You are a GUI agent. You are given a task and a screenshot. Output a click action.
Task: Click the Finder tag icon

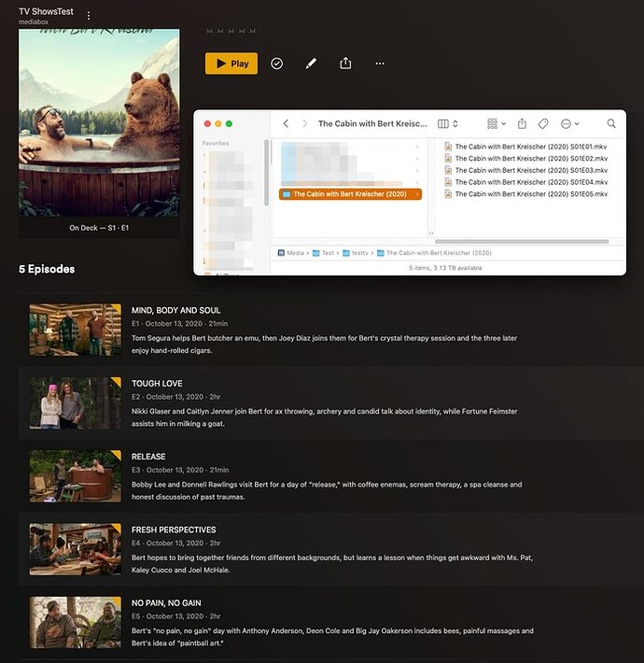pyautogui.click(x=543, y=123)
